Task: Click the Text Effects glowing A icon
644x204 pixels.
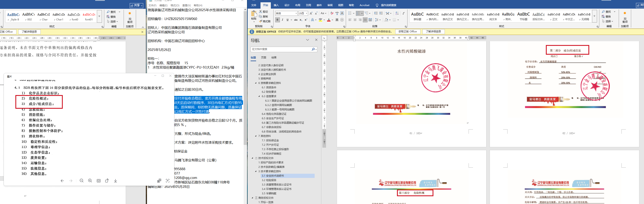Action: pos(313,20)
